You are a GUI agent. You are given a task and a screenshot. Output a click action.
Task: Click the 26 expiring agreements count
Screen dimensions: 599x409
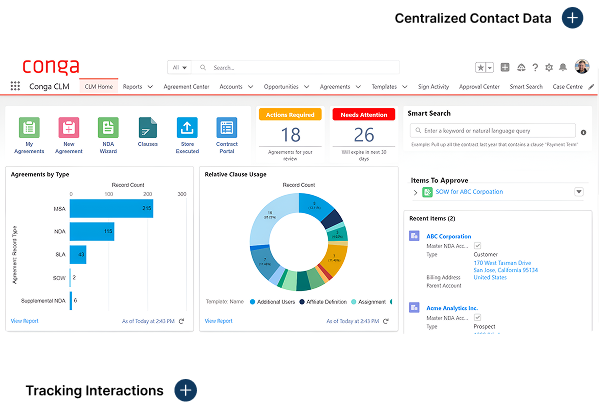[364, 135]
